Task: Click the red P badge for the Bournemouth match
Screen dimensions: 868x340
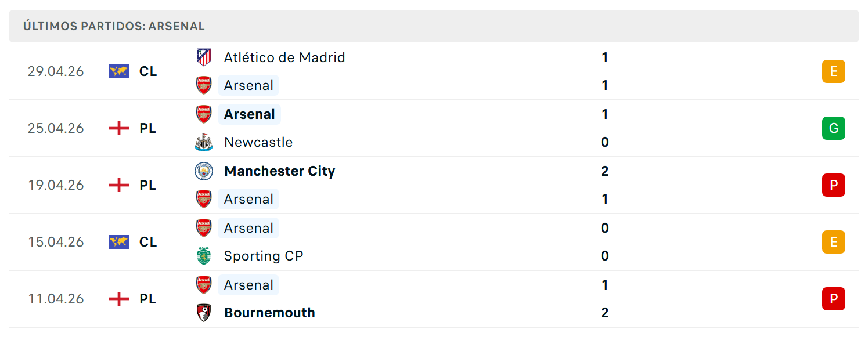Action: click(x=834, y=299)
